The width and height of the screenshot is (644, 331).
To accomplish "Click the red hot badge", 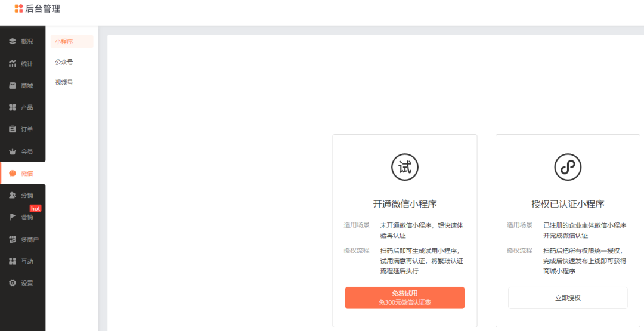I will pos(35,208).
